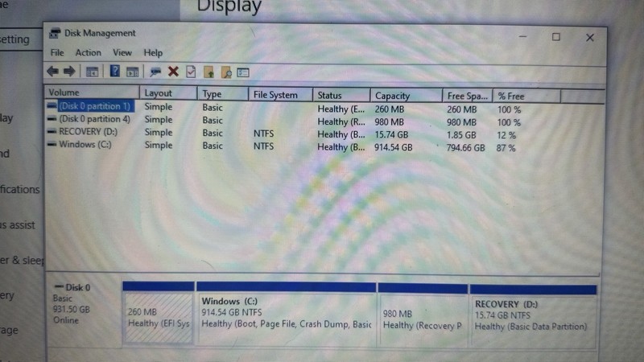Open the Action menu
This screenshot has width=644, height=362.
[88, 52]
